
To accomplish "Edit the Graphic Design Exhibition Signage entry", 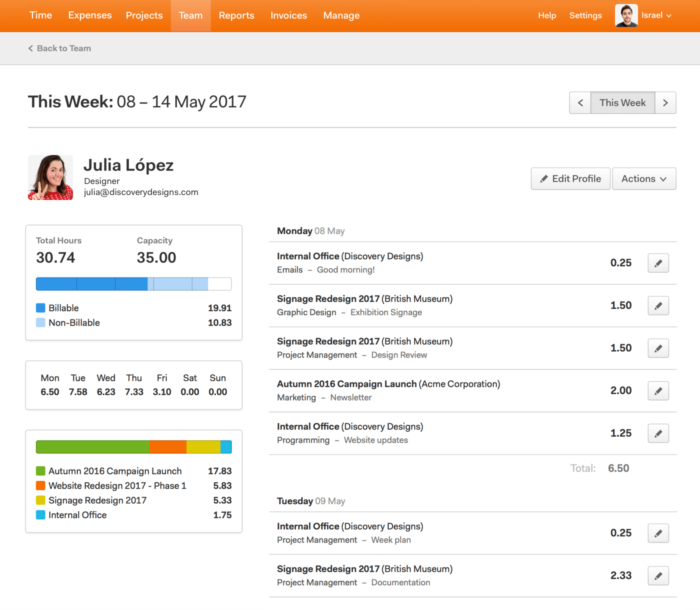I will coord(658,305).
